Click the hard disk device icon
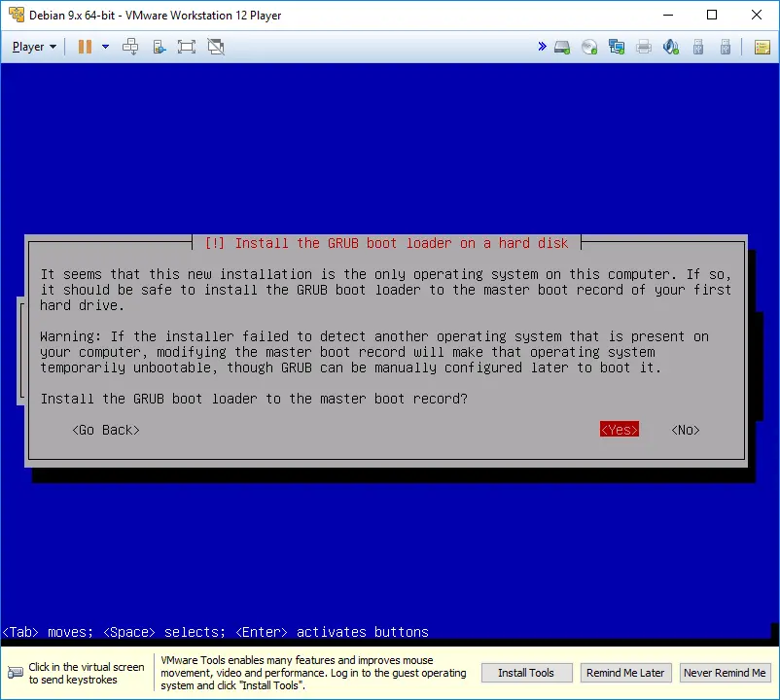 point(562,48)
